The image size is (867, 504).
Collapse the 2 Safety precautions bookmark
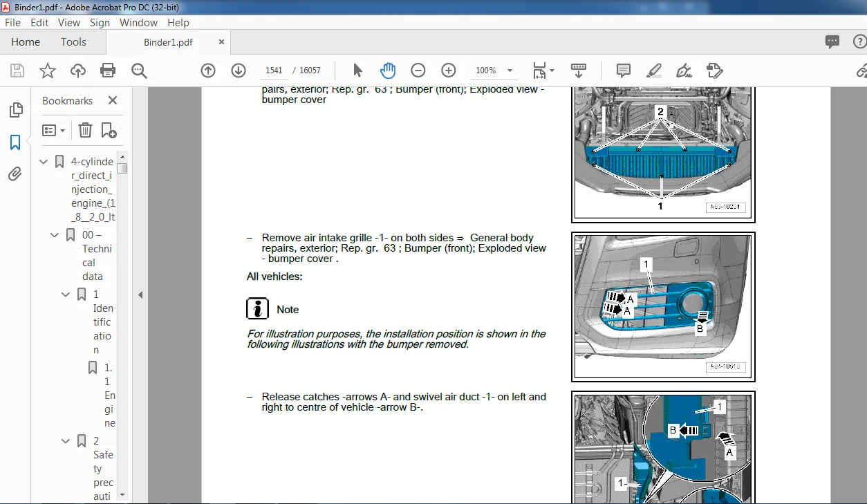click(66, 441)
